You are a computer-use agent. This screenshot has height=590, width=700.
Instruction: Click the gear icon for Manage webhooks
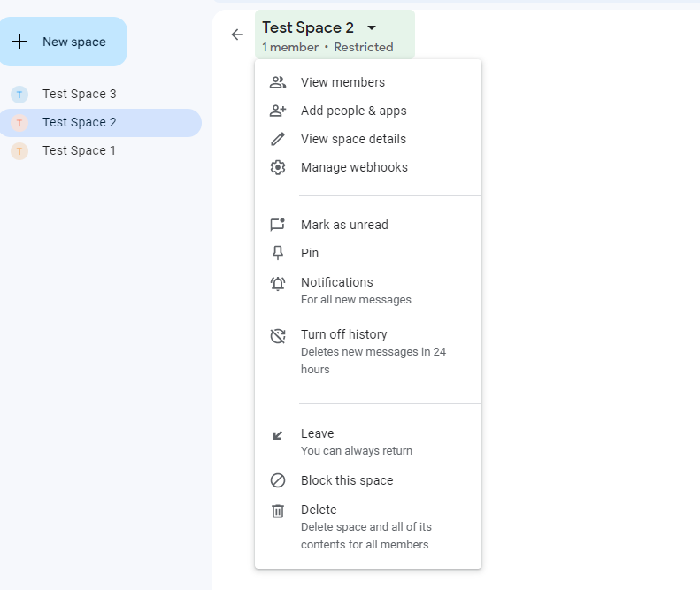(278, 167)
